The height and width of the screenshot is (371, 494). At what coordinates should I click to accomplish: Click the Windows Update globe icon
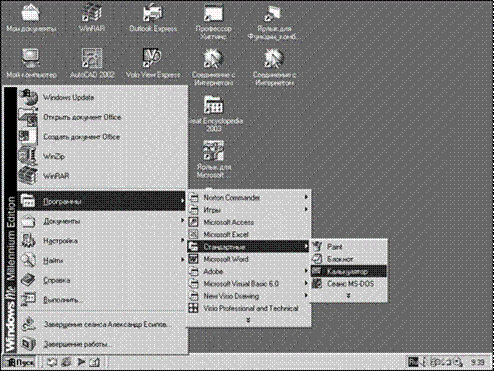pos(29,97)
